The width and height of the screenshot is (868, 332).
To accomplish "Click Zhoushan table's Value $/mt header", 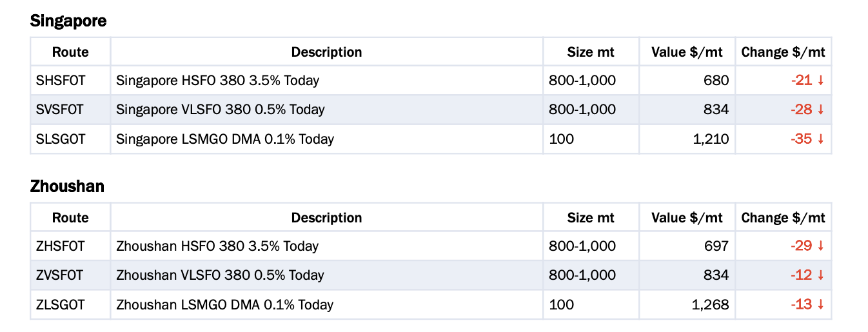I will (x=687, y=218).
